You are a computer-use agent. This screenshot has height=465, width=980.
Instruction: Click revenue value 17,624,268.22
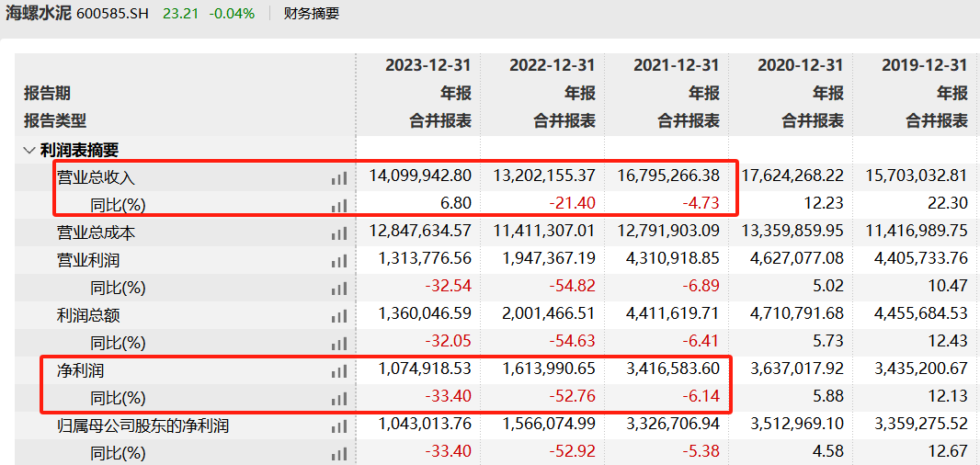coord(793,176)
